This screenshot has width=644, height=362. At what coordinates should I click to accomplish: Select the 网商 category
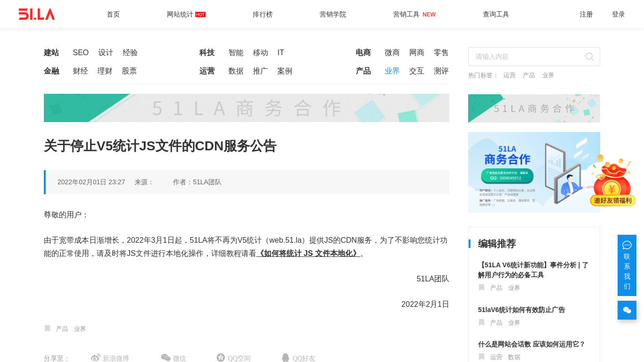click(x=417, y=53)
